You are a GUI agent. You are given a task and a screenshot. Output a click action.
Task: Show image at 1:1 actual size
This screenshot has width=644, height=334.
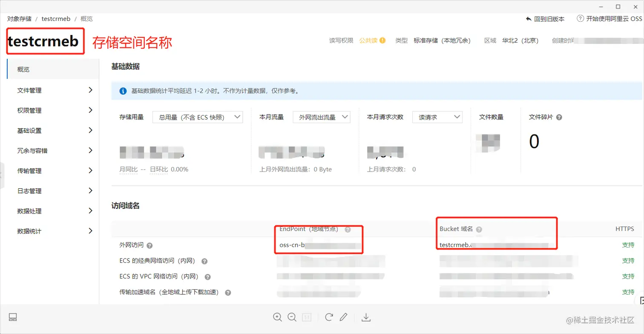[307, 317]
